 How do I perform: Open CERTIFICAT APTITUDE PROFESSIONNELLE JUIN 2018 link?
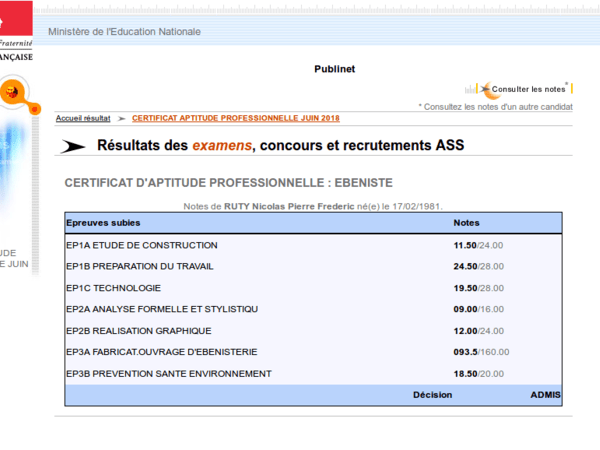pos(236,118)
